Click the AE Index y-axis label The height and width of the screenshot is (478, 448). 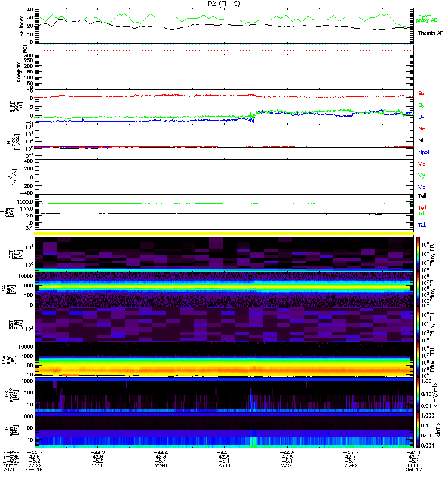coord(22,26)
